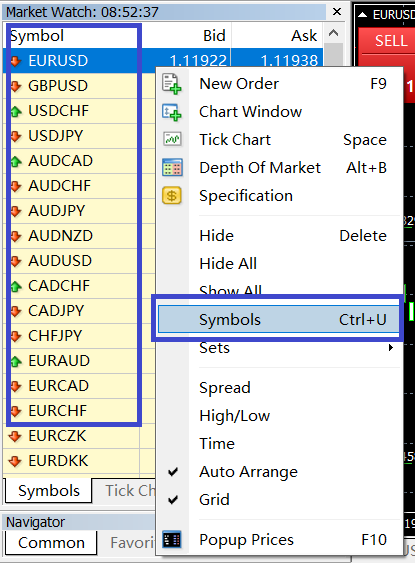Select the EURDKK row
This screenshot has width=415, height=563.
(x=79, y=461)
